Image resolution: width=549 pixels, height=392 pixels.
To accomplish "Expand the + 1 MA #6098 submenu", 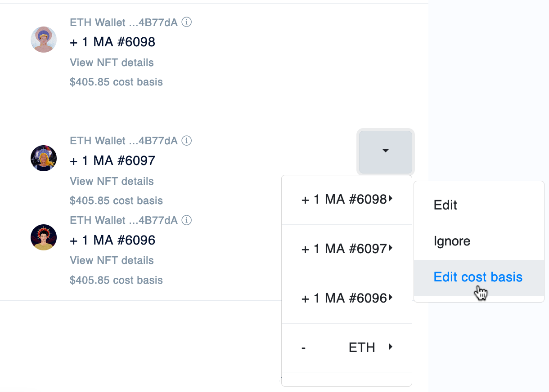I will (346, 200).
